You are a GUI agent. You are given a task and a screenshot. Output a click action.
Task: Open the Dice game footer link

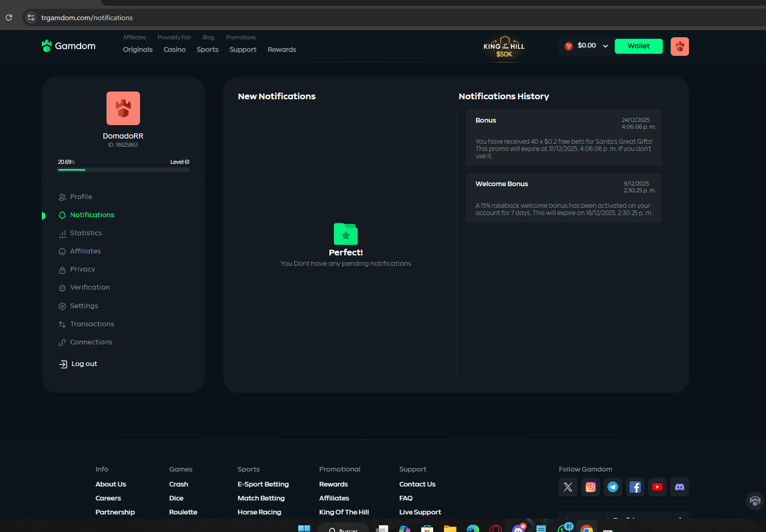[x=176, y=498]
